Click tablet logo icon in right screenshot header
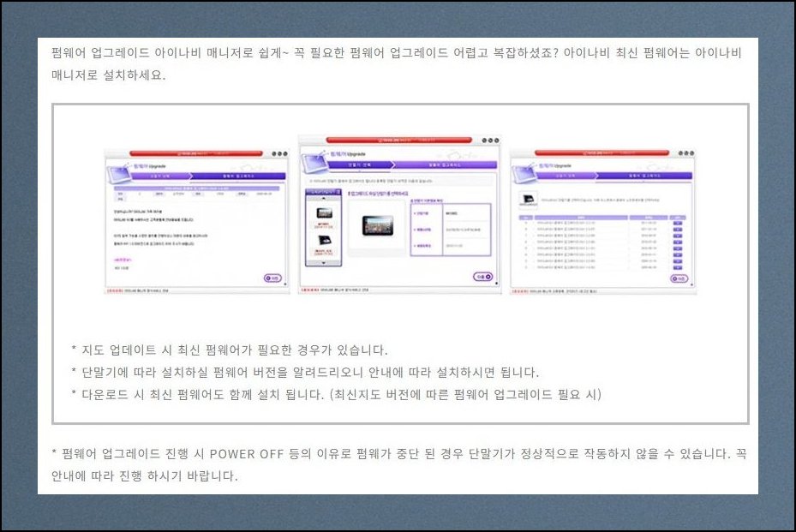The height and width of the screenshot is (532, 796). point(525,172)
